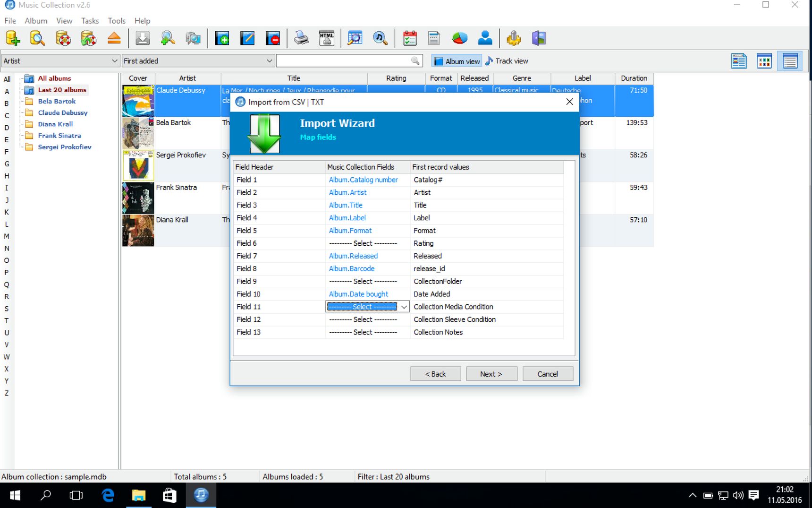Click the open database magnifier icon
The height and width of the screenshot is (508, 812).
[x=38, y=38]
